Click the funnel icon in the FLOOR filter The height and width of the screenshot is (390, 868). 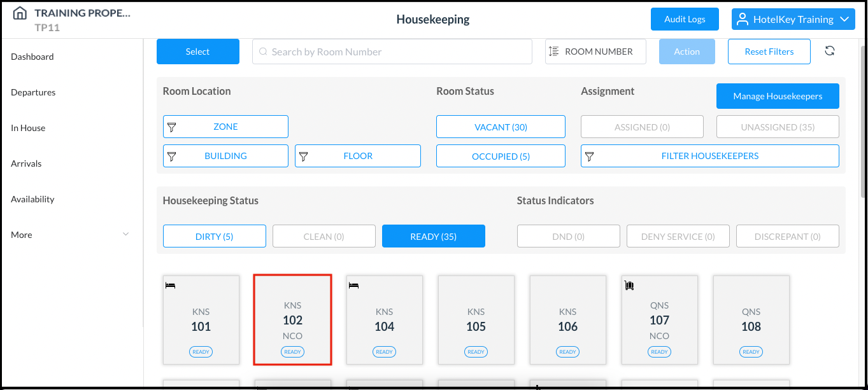[304, 156]
